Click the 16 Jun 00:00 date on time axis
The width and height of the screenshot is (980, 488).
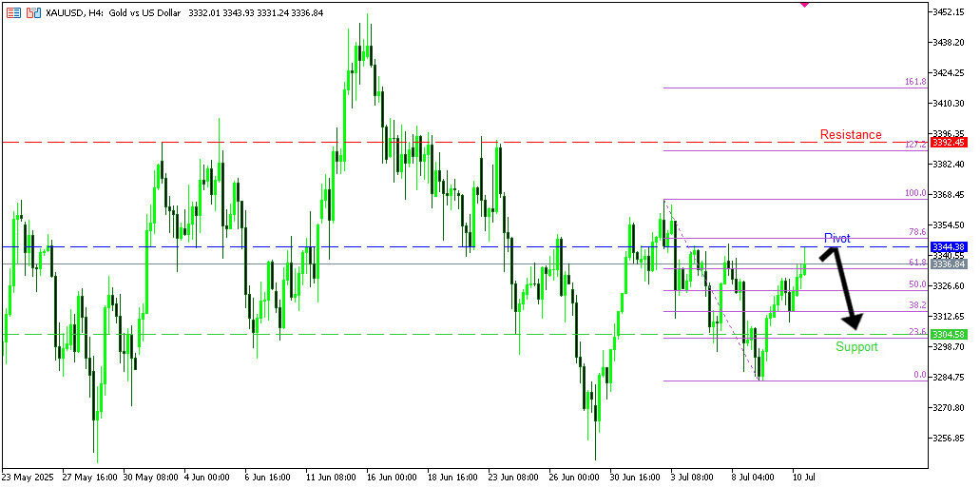[389, 477]
